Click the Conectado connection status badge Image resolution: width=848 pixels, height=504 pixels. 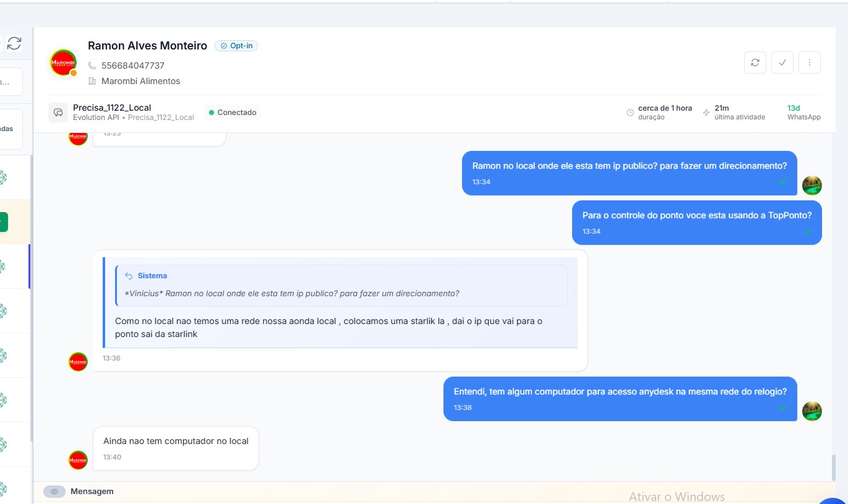point(233,113)
